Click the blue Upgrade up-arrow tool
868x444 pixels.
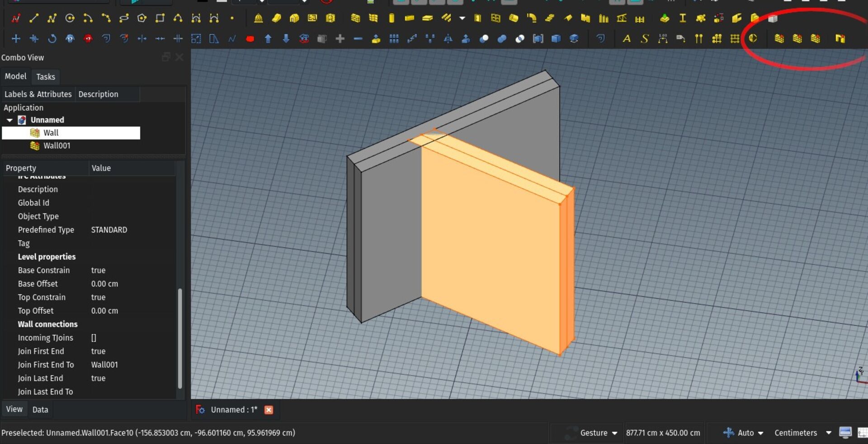268,39
